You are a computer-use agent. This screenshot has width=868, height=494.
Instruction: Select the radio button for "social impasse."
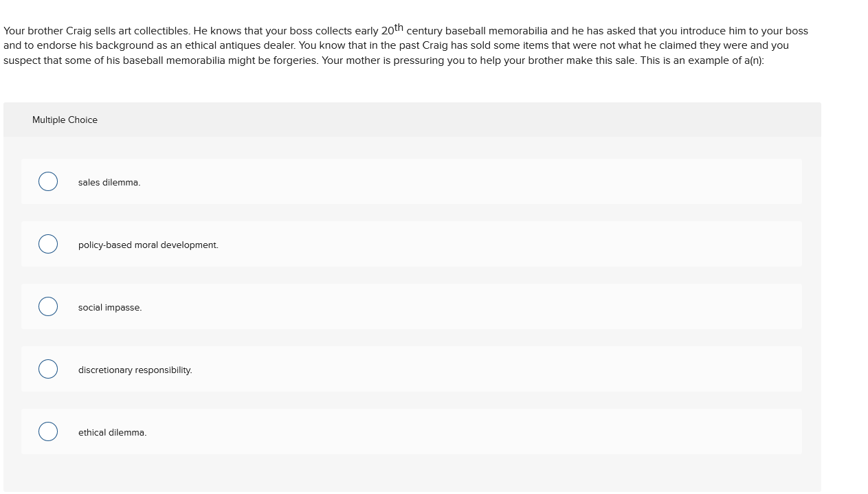[x=48, y=306]
